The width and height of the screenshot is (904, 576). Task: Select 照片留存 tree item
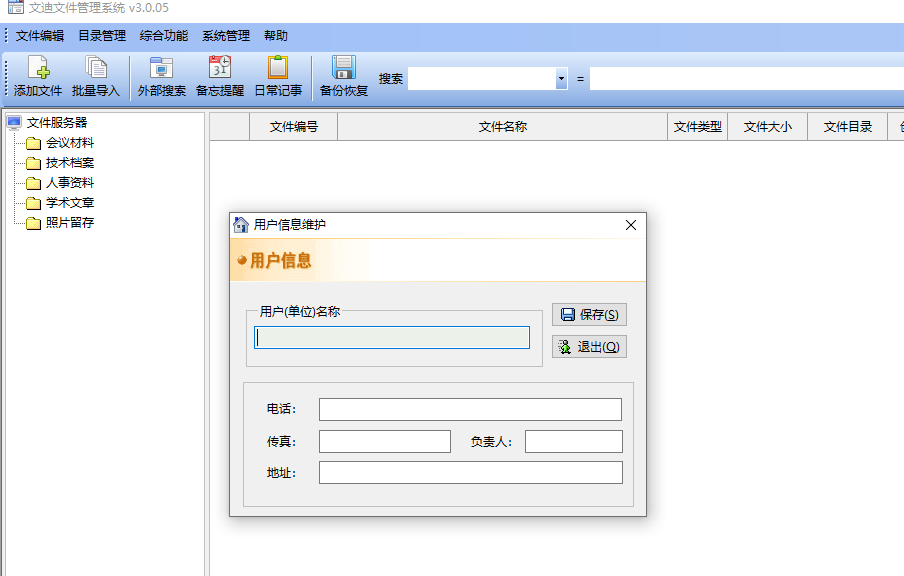(x=70, y=223)
